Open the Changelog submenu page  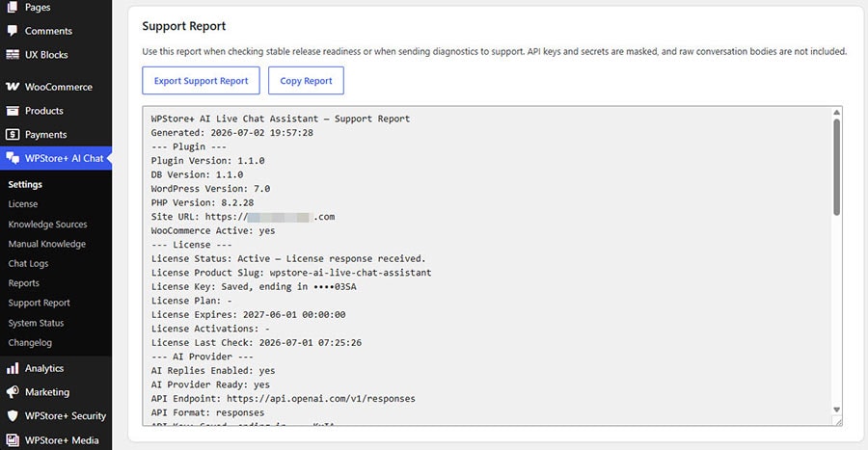point(30,343)
